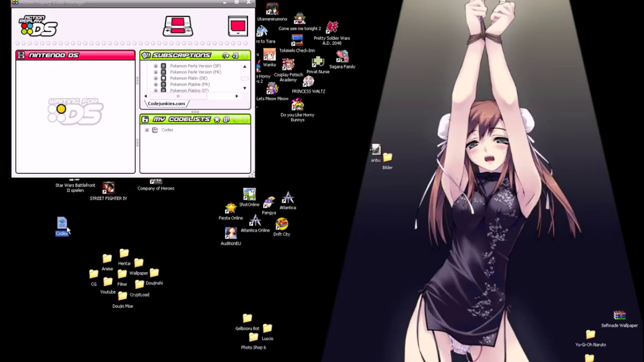Click the Subscriptions refresh arrow icon

click(x=226, y=56)
